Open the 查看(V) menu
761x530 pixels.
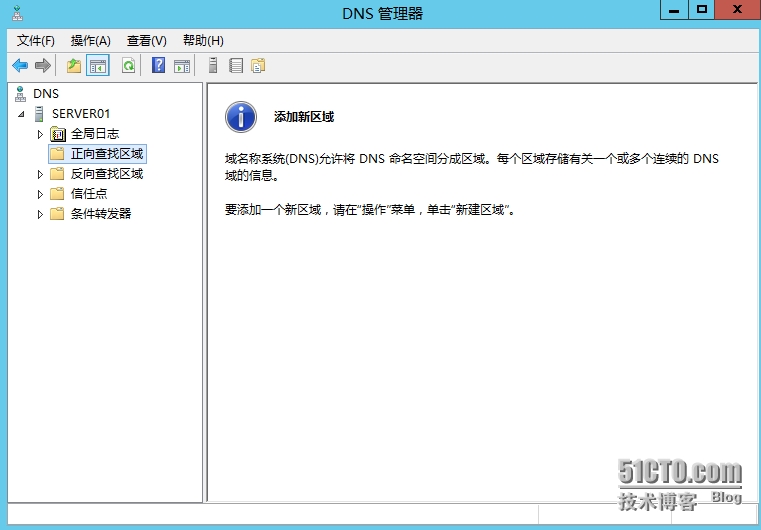tap(147, 41)
